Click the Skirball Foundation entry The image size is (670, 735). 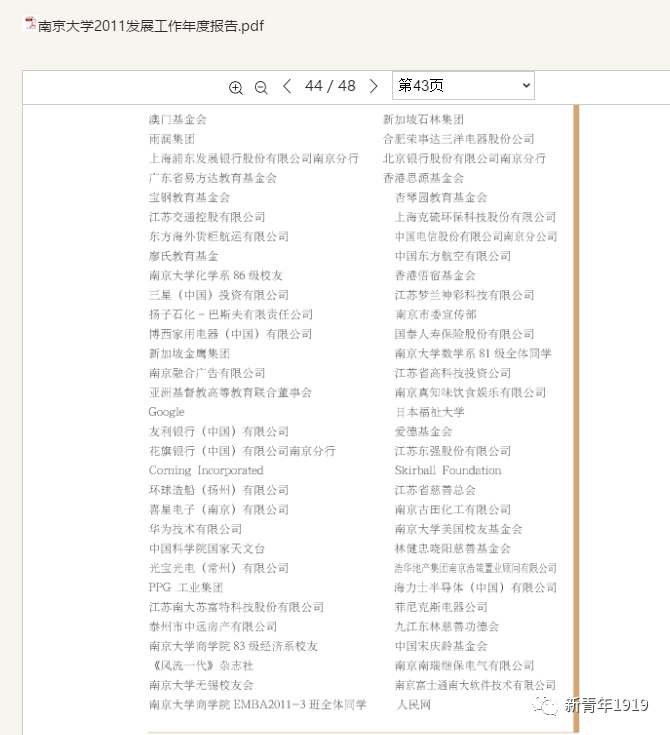(448, 470)
